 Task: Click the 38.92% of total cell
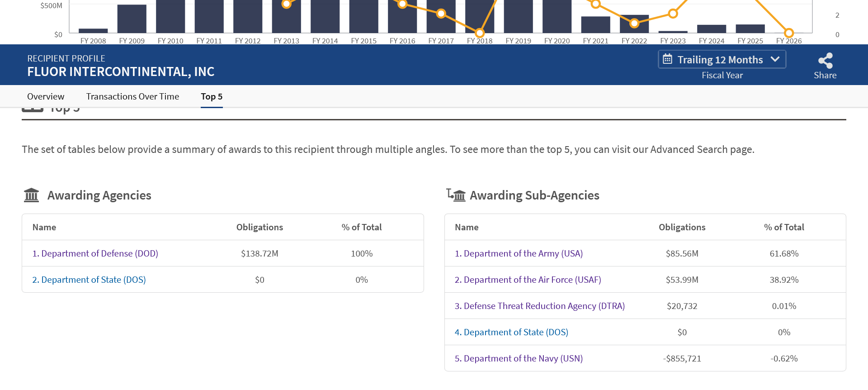784,280
